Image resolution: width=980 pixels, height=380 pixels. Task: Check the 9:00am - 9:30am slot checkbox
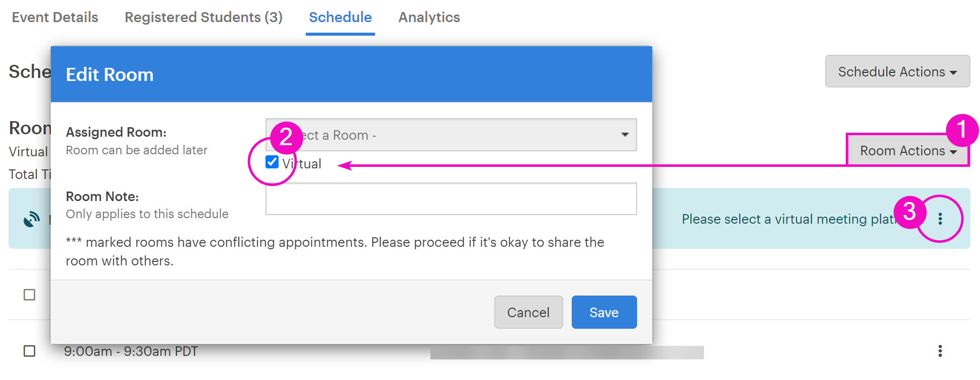tap(30, 351)
